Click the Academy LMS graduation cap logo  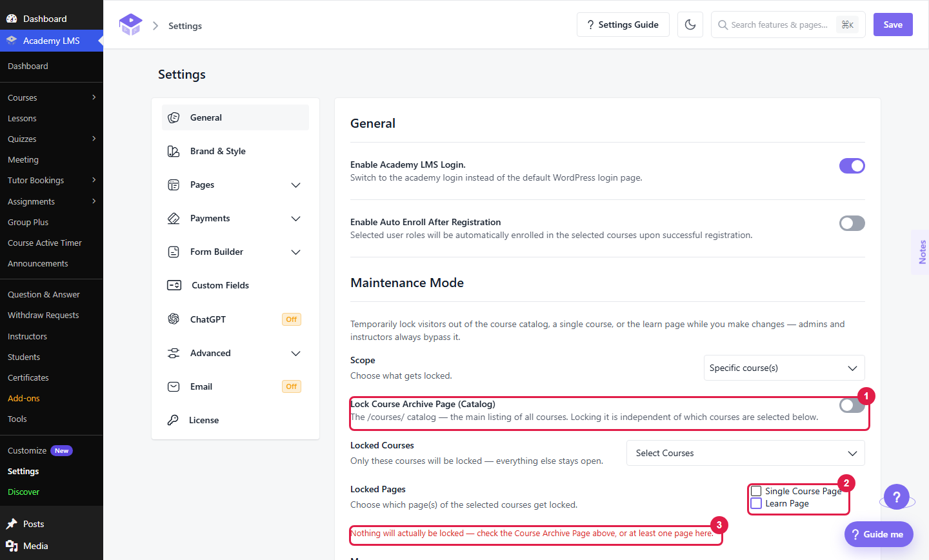click(130, 25)
